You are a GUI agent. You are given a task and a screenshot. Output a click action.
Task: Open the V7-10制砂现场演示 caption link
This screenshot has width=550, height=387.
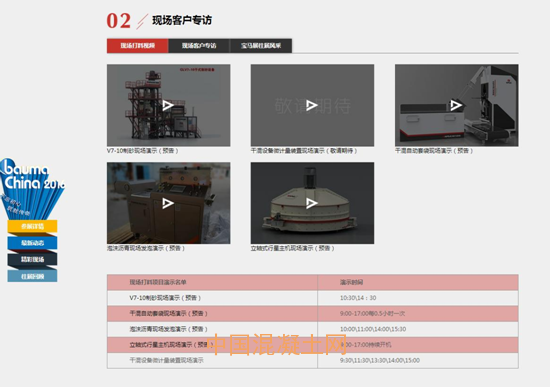pyautogui.click(x=143, y=151)
